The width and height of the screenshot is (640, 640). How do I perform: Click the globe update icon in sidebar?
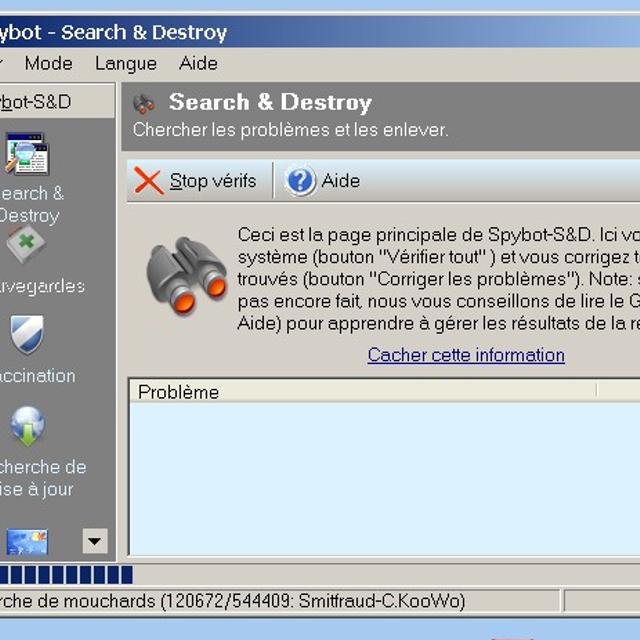[x=27, y=427]
